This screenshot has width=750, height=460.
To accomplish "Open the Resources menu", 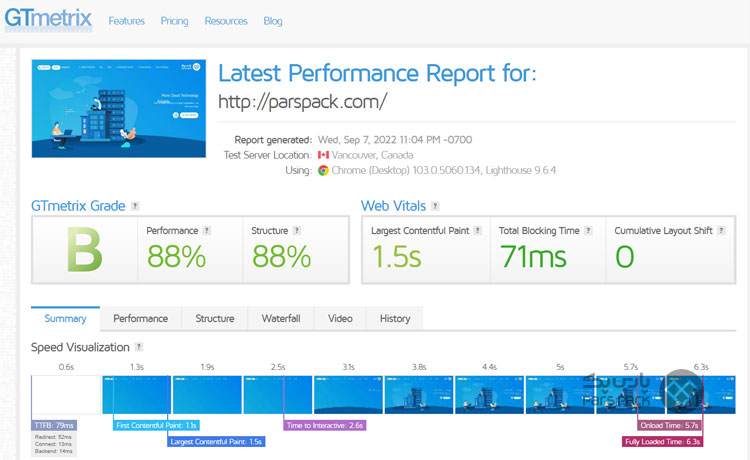I will [226, 21].
